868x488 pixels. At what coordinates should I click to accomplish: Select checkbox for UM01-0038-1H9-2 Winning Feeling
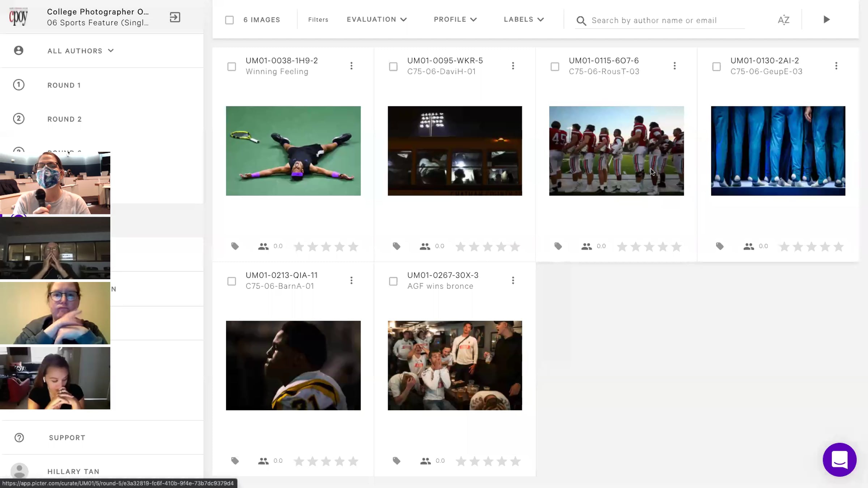tap(231, 67)
